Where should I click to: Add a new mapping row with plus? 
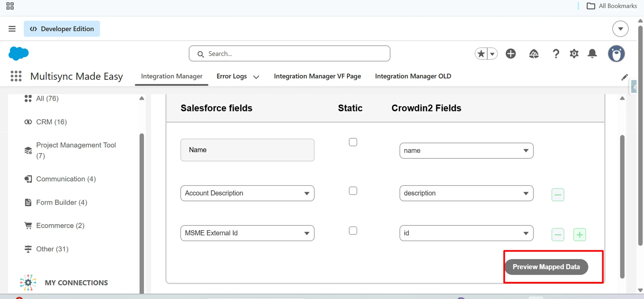[x=580, y=235]
